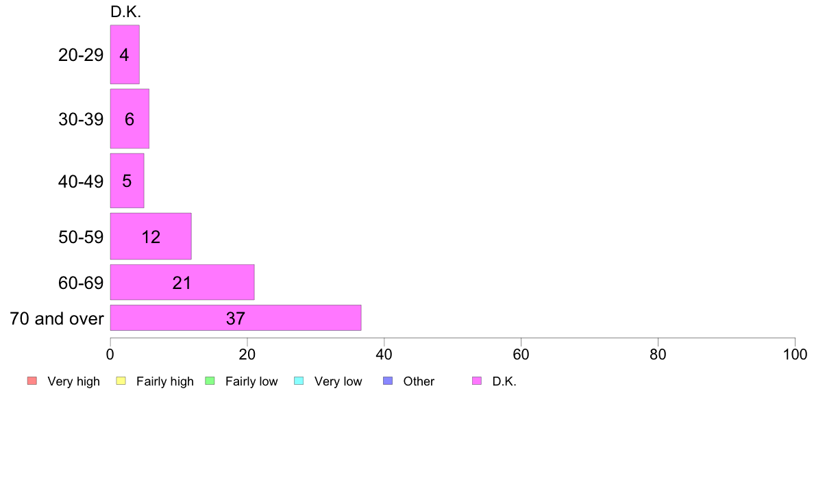814x504 pixels.
Task: Click the 100 tick on the x-axis
Action: point(795,355)
